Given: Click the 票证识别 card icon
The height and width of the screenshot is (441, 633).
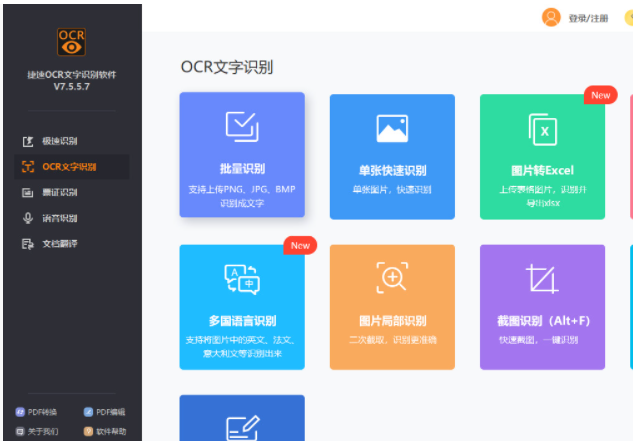Looking at the screenshot, I should coord(27,193).
